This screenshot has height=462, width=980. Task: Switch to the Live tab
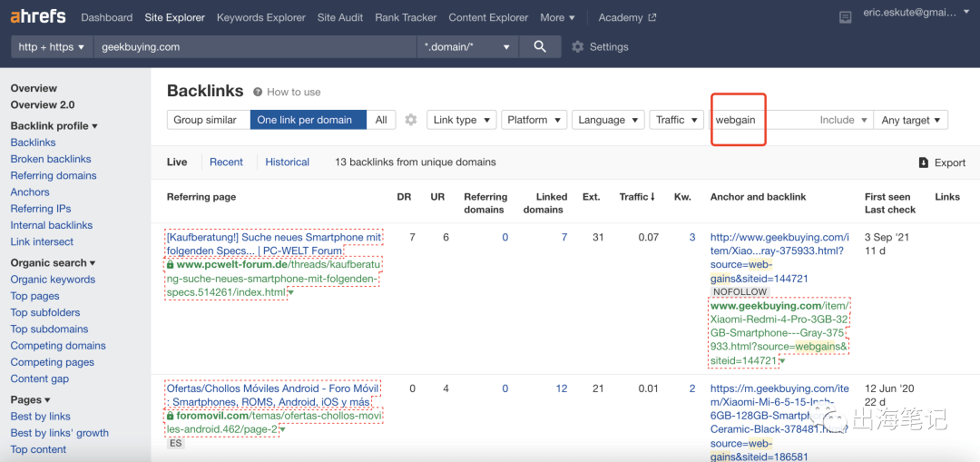177,162
